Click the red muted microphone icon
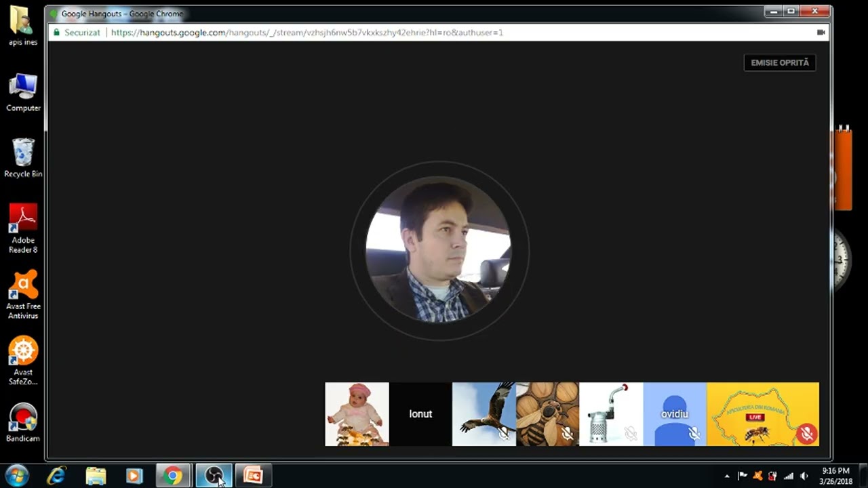The height and width of the screenshot is (488, 868). (806, 434)
